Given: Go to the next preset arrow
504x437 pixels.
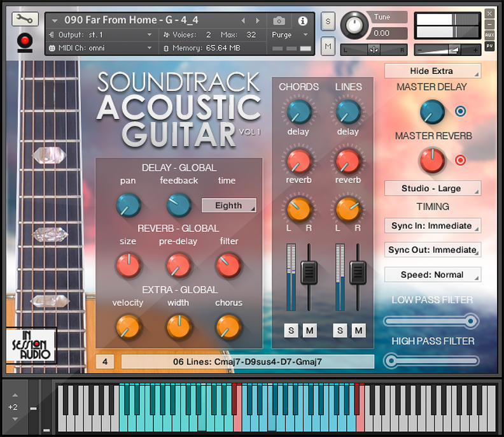Looking at the screenshot, I should tap(258, 20).
